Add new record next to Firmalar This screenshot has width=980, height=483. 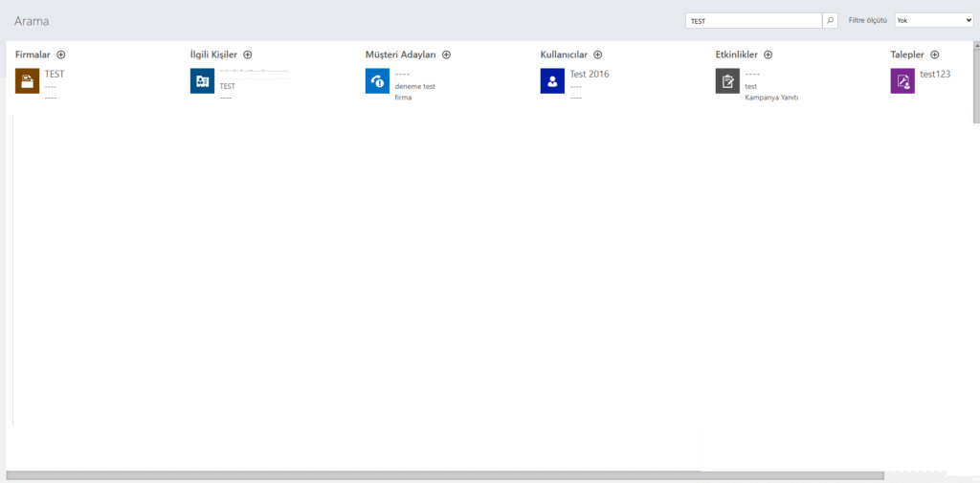(60, 55)
